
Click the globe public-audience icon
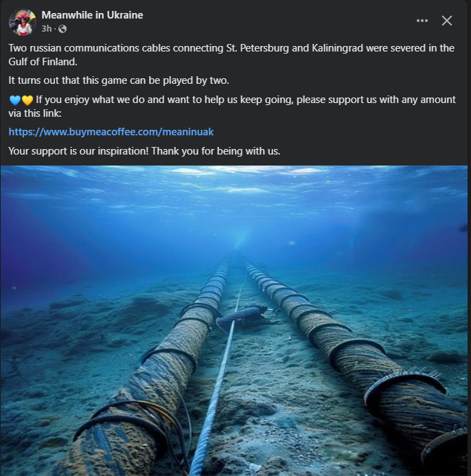(x=62, y=29)
